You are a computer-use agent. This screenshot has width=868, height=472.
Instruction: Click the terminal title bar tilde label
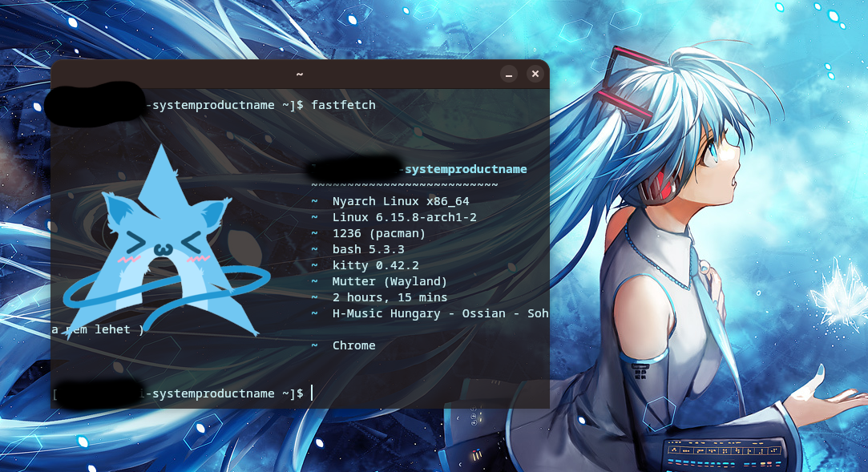(x=300, y=74)
